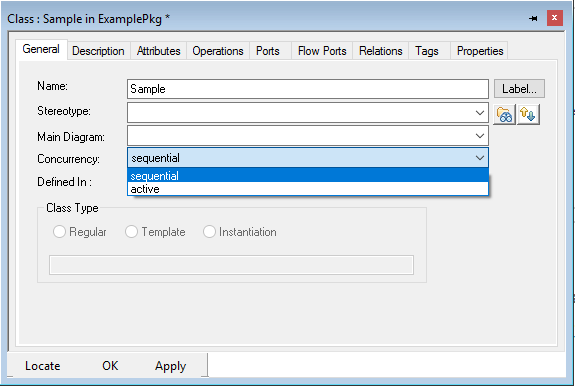
Task: Open the Operations tab
Action: pos(218,51)
